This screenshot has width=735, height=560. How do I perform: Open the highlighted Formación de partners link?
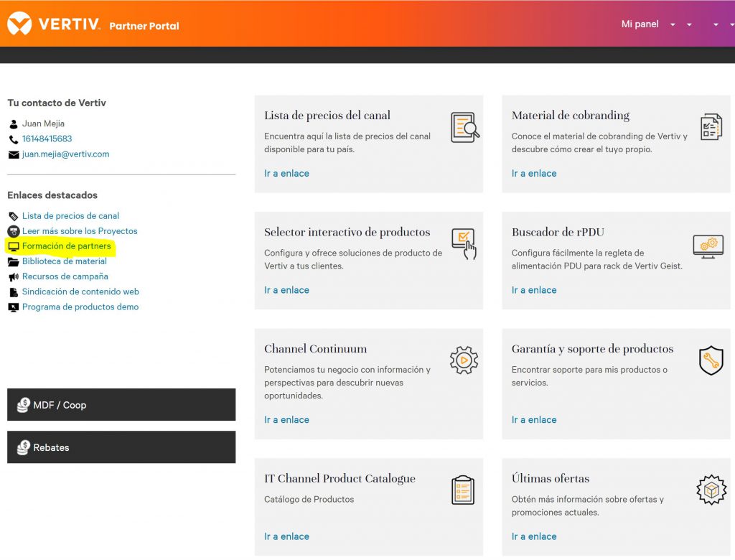pos(67,246)
